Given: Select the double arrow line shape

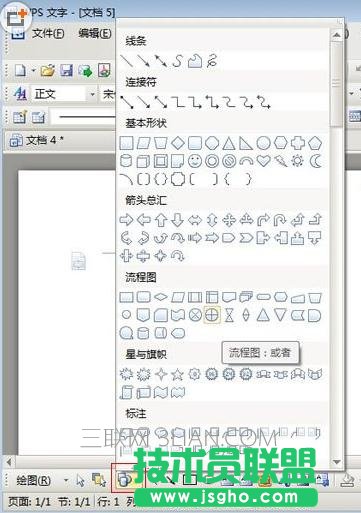Looking at the screenshot, I should [161, 61].
